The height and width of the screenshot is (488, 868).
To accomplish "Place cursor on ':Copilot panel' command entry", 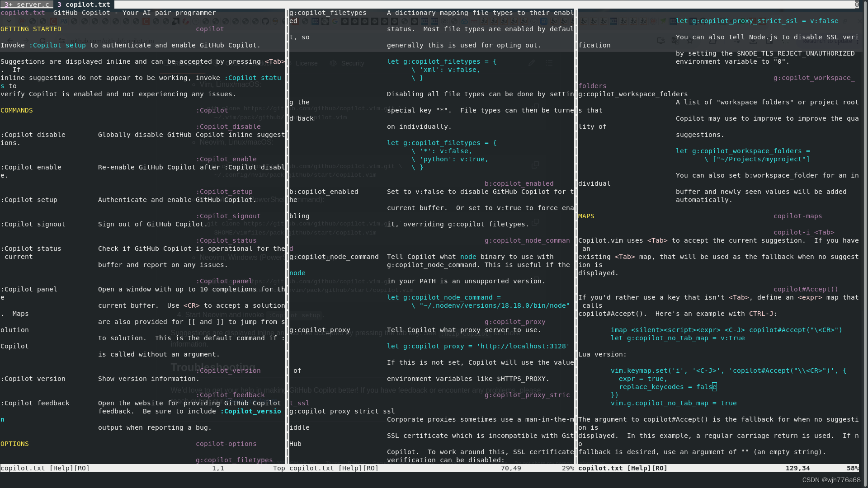I will (x=29, y=289).
